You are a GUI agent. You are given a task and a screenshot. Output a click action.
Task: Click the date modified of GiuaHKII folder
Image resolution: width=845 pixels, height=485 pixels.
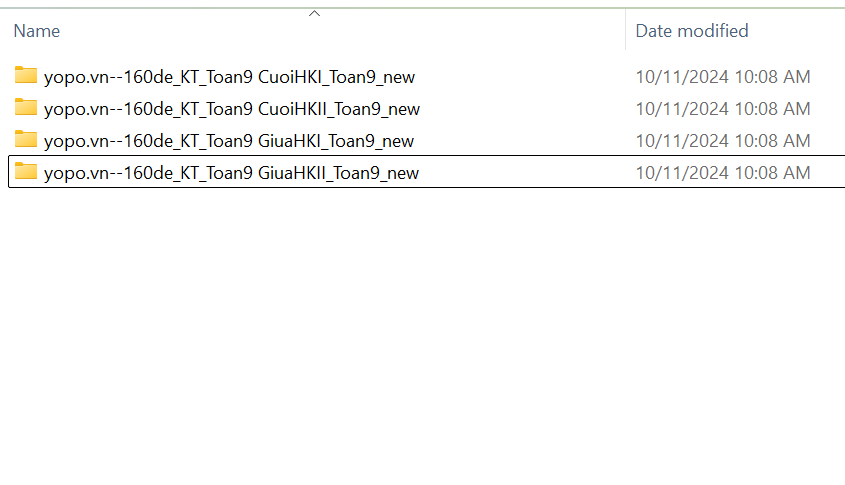[x=722, y=173]
